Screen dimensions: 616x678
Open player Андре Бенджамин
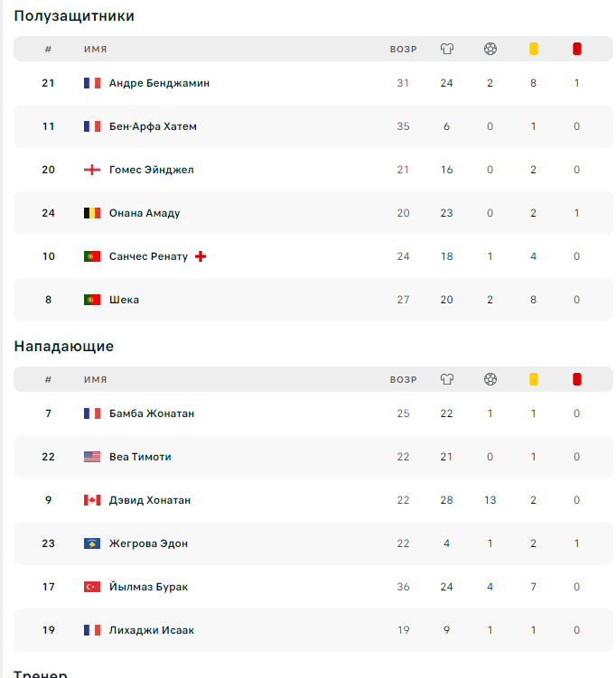click(159, 83)
